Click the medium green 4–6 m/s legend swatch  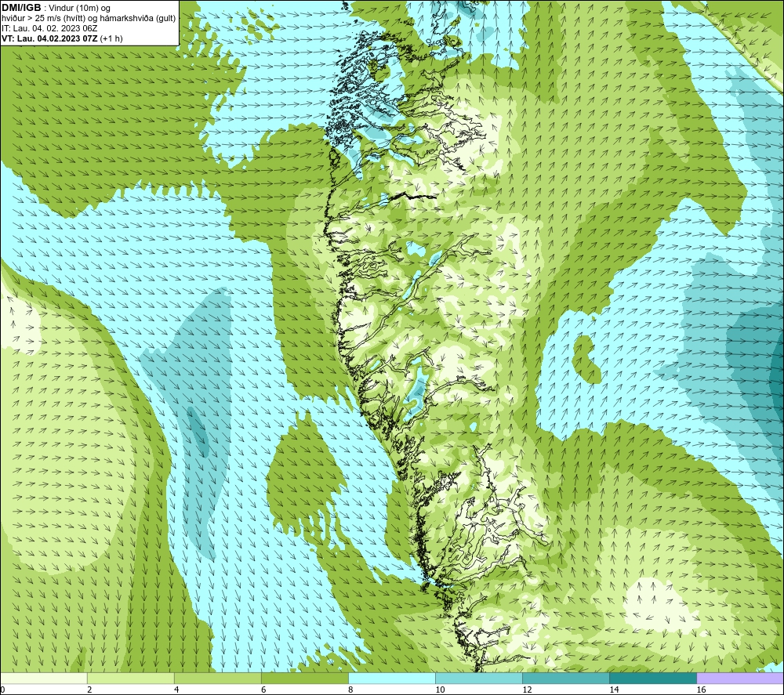(x=217, y=679)
